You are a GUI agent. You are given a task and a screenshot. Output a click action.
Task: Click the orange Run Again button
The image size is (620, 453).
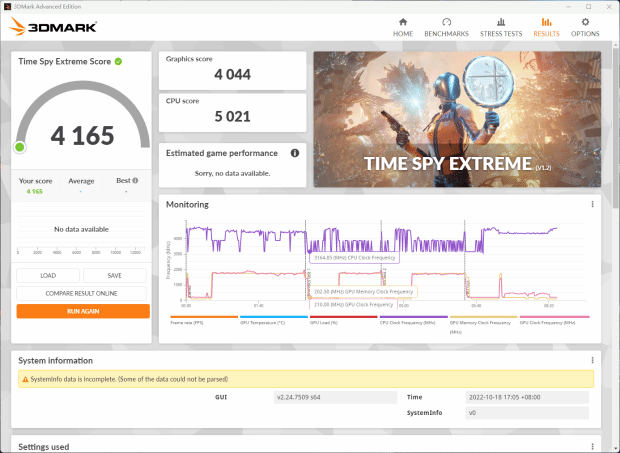click(83, 311)
